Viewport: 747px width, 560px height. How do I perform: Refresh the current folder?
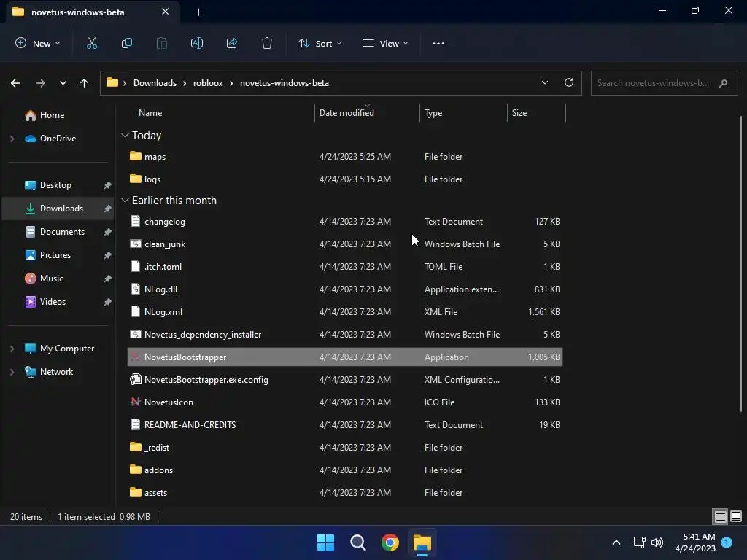click(569, 83)
